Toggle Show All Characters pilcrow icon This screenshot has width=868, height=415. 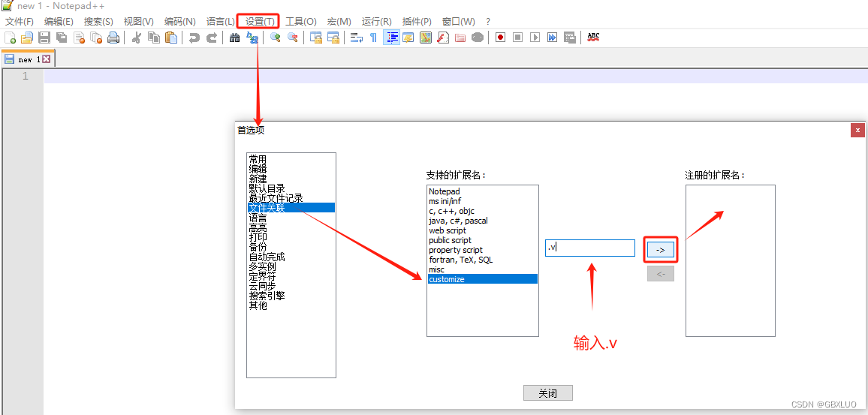point(373,38)
